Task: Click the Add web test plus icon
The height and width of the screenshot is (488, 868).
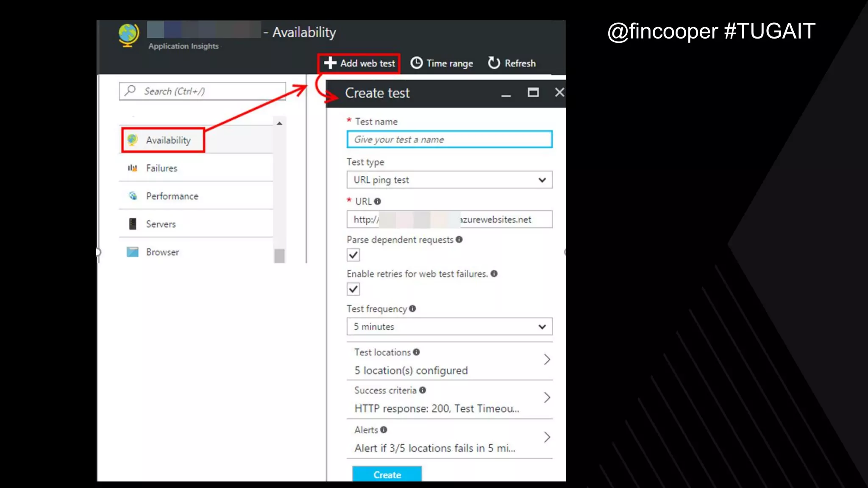Action: point(330,63)
